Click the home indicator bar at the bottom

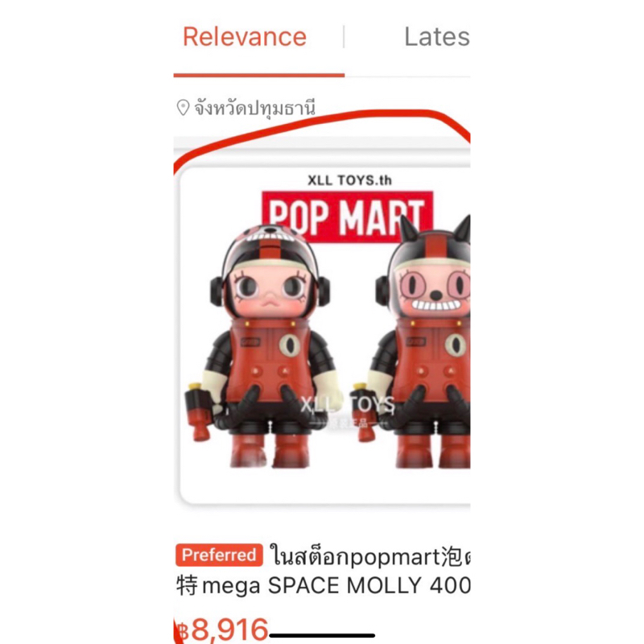click(322, 636)
